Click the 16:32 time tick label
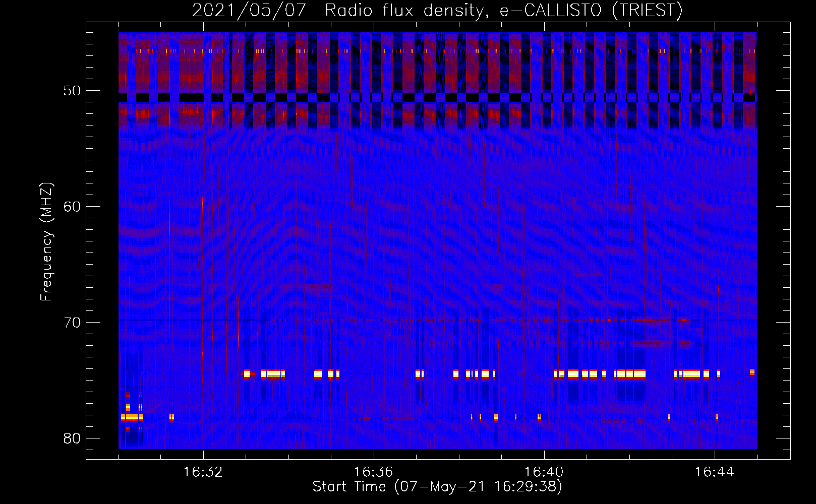The height and width of the screenshot is (504, 816). [203, 472]
